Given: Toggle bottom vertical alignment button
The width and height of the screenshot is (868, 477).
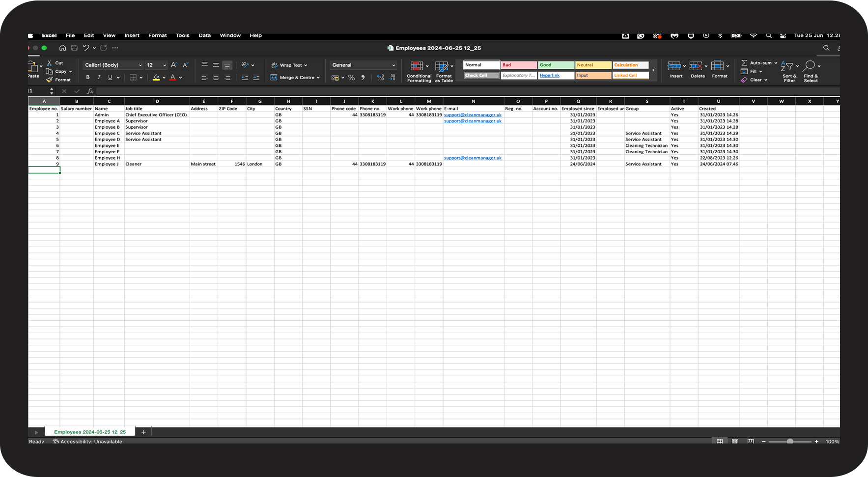Looking at the screenshot, I should (227, 65).
